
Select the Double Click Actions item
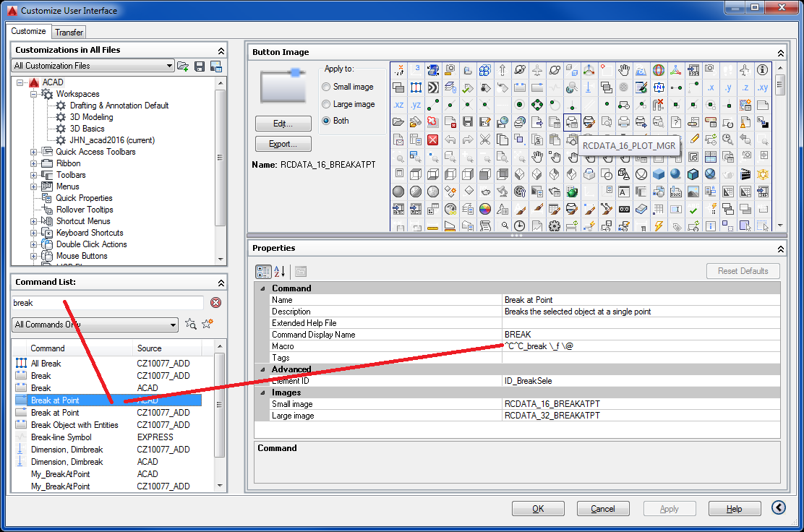(91, 244)
